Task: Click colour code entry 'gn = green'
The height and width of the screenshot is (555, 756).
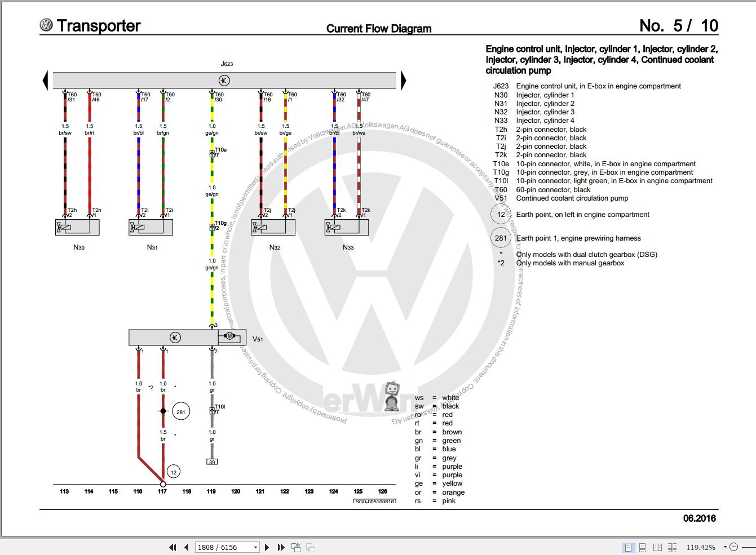Action: 438,441
